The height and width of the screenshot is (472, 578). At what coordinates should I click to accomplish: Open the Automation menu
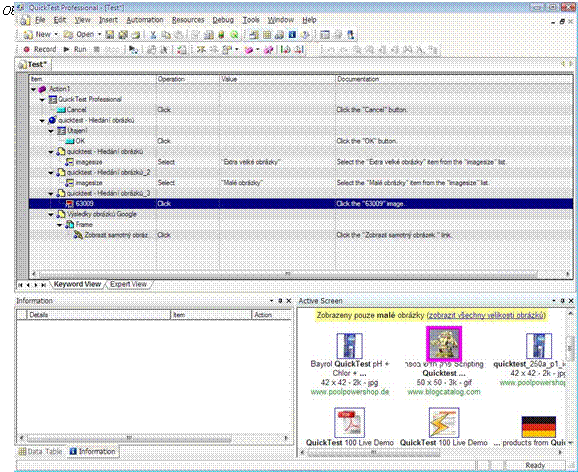[x=144, y=20]
